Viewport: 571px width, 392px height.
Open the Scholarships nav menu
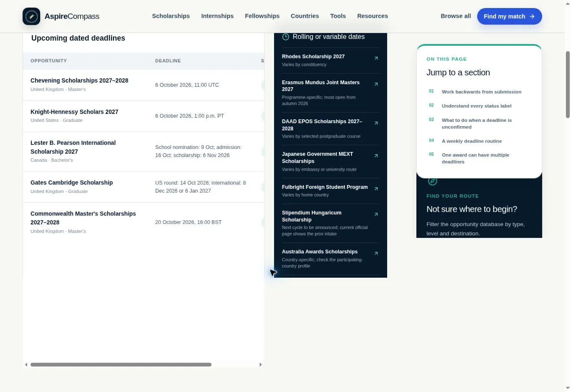(x=171, y=16)
